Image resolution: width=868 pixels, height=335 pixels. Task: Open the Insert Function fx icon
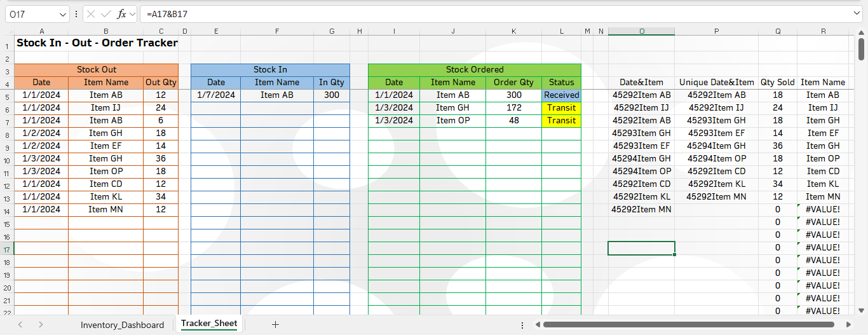pos(121,14)
